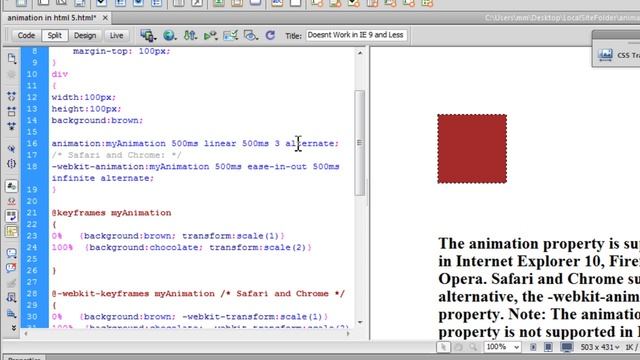Click the '/* Safari and Chrome: */' comment on line 17
Screen dimensions: 640x360
click(x=116, y=155)
